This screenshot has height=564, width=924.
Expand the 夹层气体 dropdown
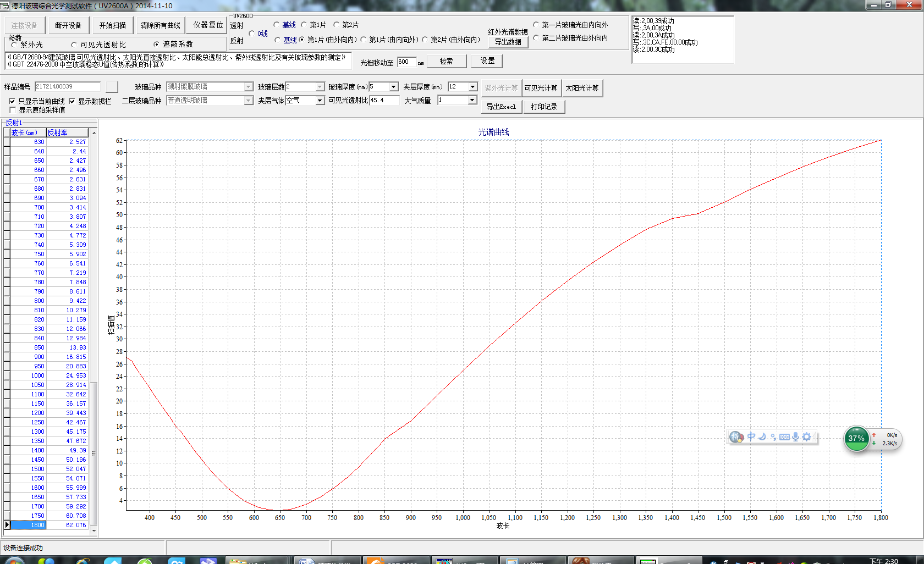320,101
